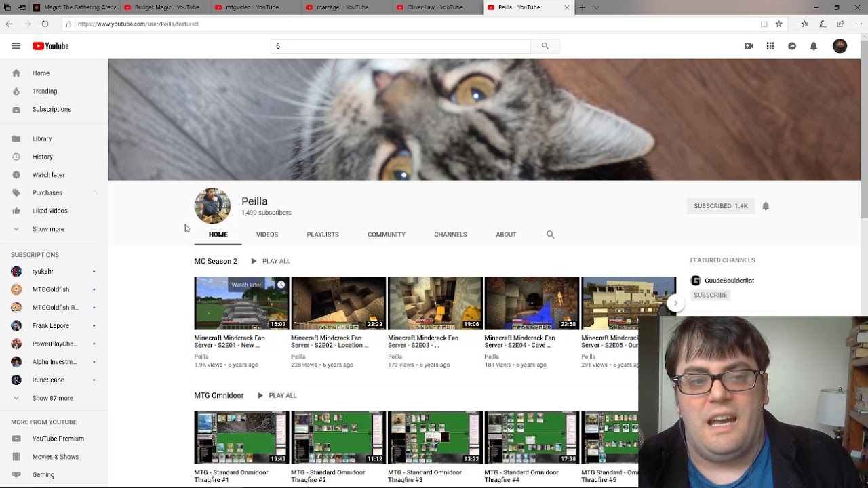Open GuudeBoulderfist featured channel
Viewport: 868px width, 488px height.
tap(729, 281)
